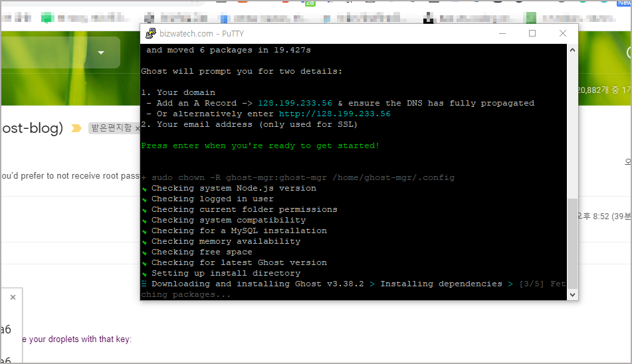This screenshot has height=364, width=632.
Task: Click the http://128.199.233.56 URL in terminal
Action: [x=334, y=114]
